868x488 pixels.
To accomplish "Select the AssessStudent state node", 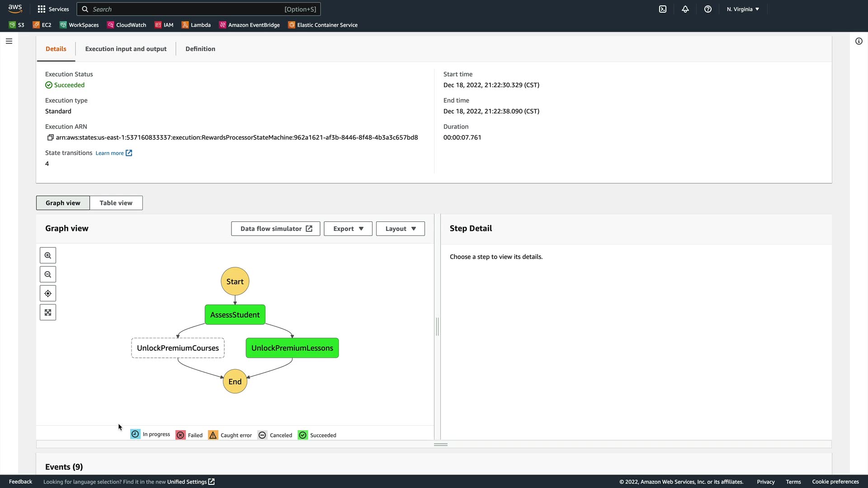I will click(235, 314).
